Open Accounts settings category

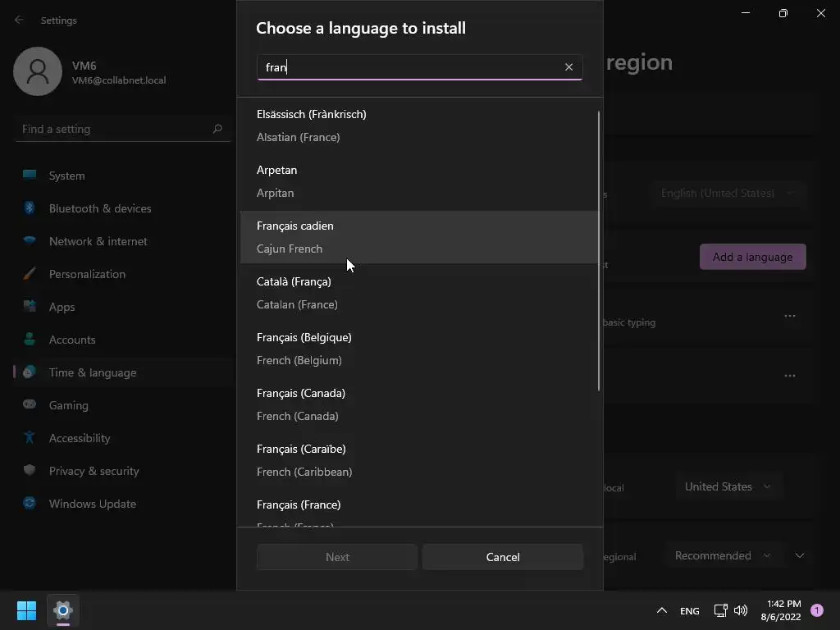click(123, 340)
